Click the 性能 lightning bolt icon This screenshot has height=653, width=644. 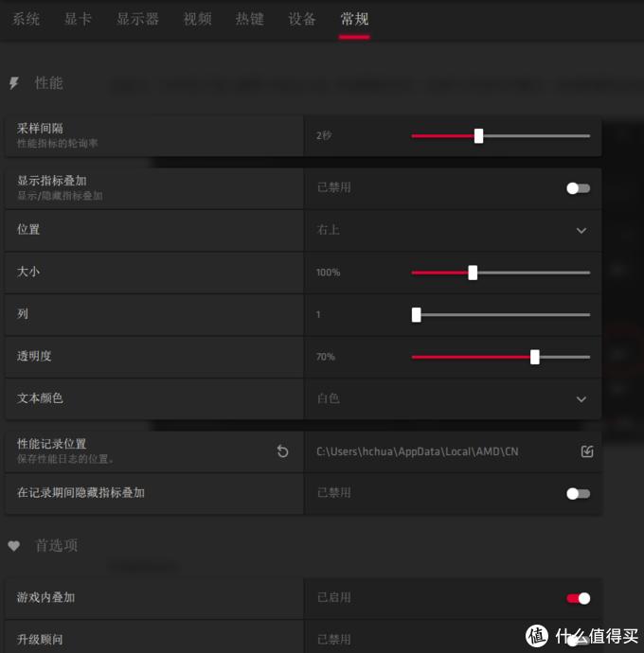14,83
